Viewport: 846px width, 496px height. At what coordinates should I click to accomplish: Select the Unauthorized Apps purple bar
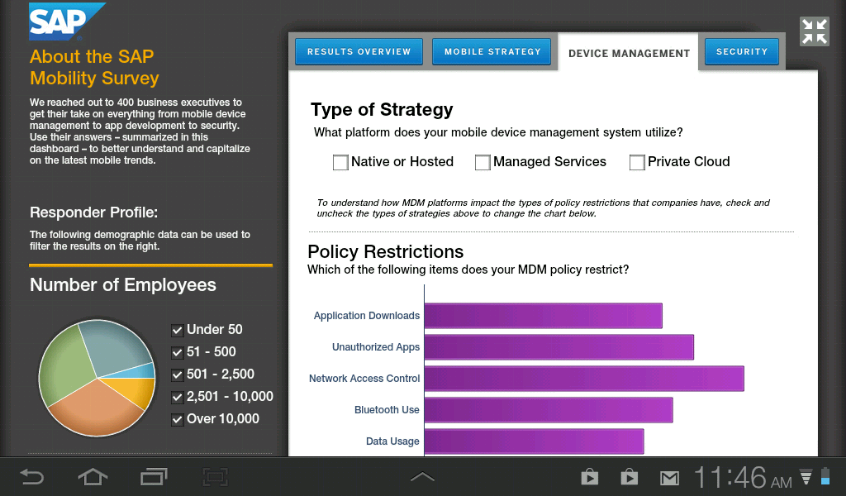(x=559, y=347)
